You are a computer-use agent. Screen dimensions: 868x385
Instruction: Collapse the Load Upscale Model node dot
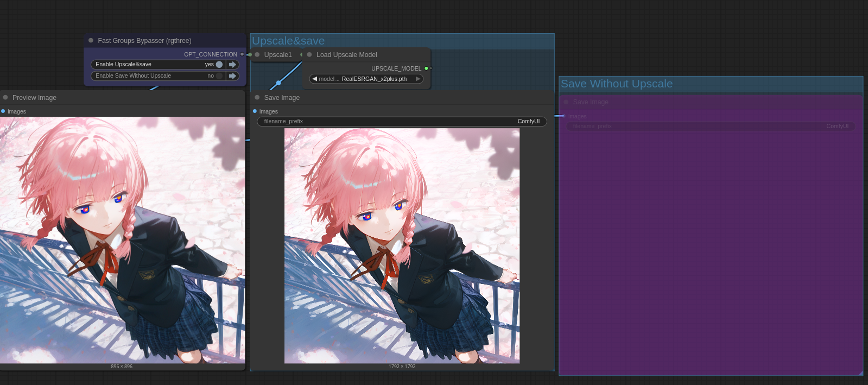pyautogui.click(x=309, y=54)
